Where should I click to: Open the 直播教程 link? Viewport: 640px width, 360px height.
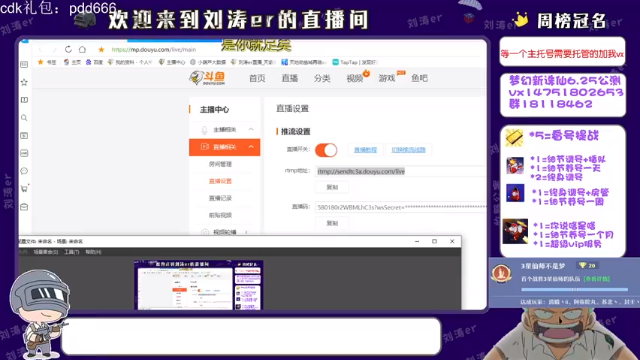365,150
